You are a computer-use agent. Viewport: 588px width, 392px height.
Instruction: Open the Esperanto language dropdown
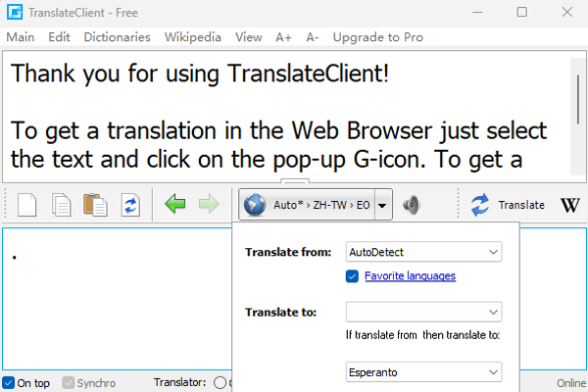coord(423,372)
